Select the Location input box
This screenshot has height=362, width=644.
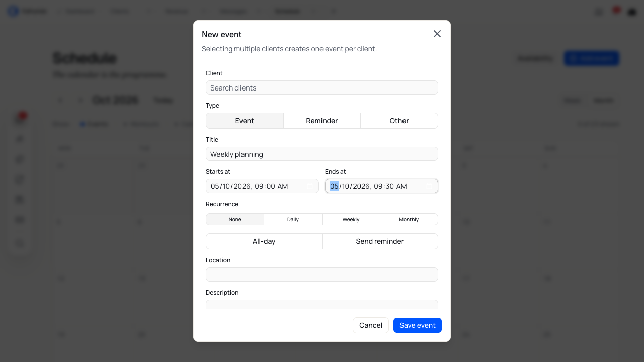click(322, 275)
